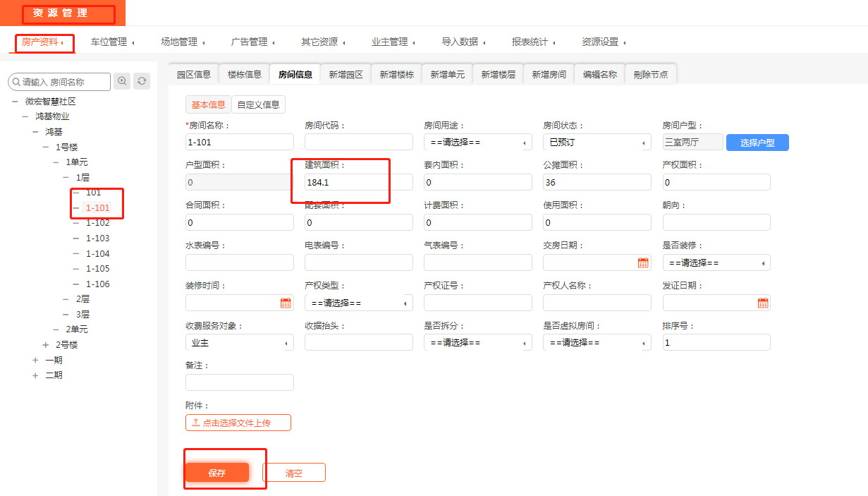Click the 选择户型 button
The width and height of the screenshot is (868, 496).
click(x=757, y=143)
